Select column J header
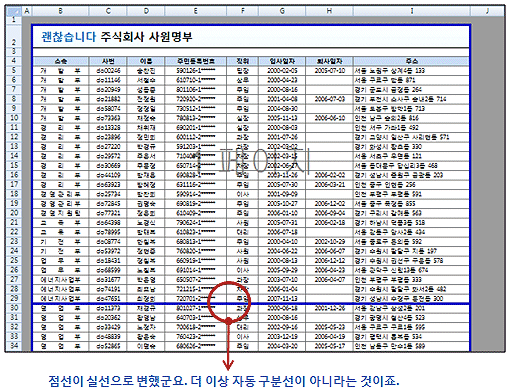 tap(487, 11)
